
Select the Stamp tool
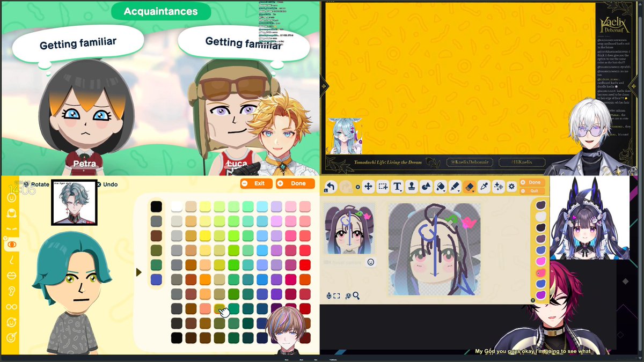412,187
